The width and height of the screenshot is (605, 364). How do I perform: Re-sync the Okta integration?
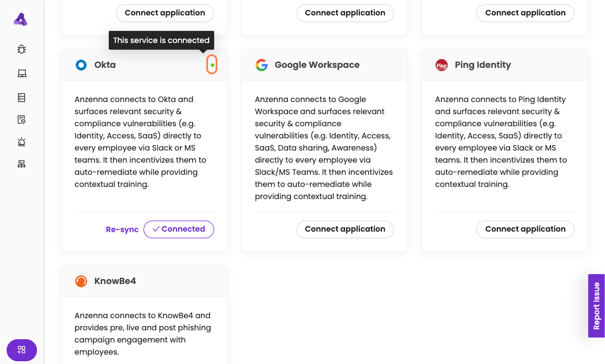pos(122,229)
